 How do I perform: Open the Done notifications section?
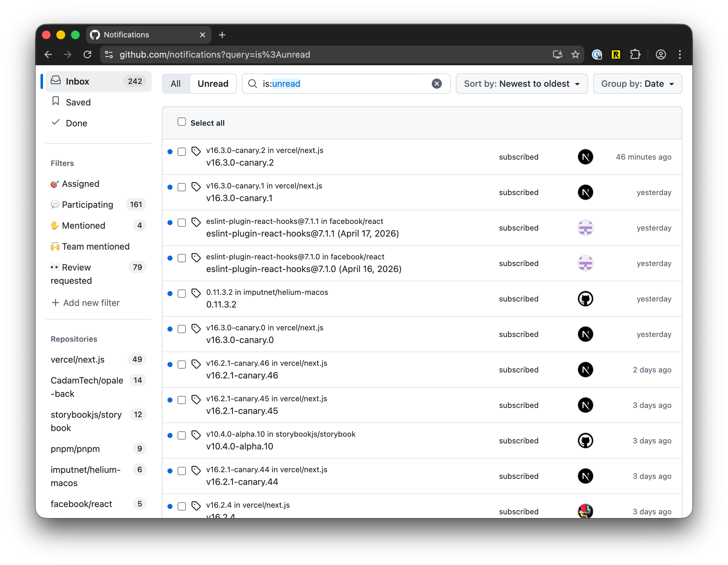pyautogui.click(x=98, y=123)
